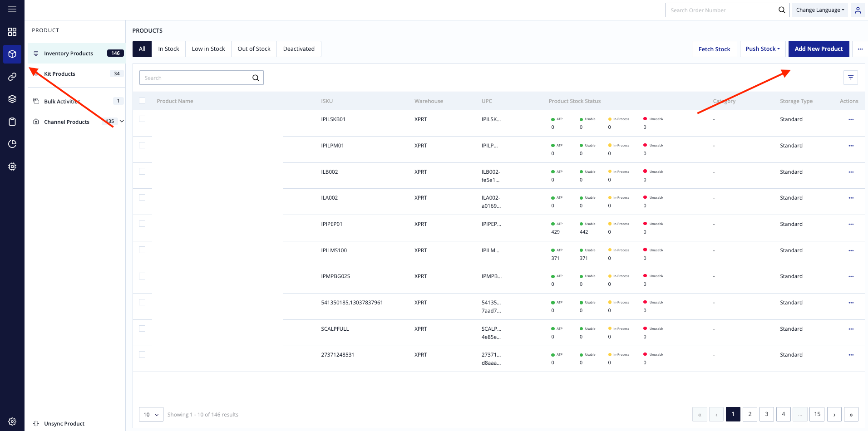Image resolution: width=868 pixels, height=431 pixels.
Task: Open the Push Stock dropdown
Action: 763,49
